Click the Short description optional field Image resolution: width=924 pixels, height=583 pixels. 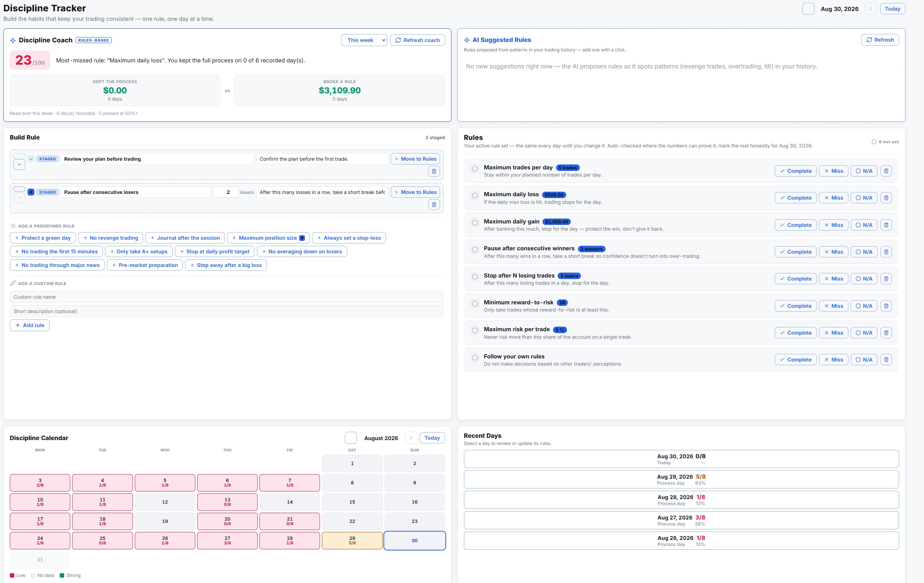[x=226, y=311]
